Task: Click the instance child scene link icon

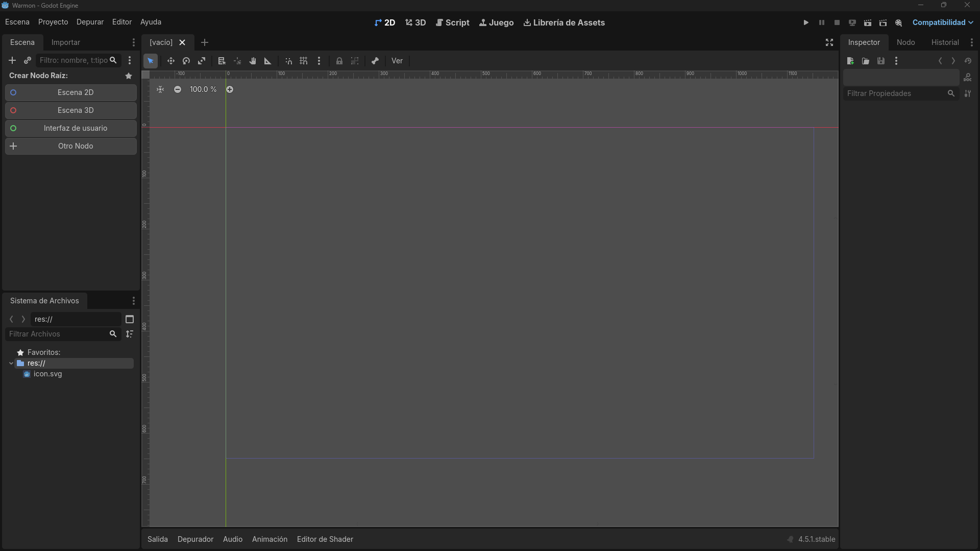Action: point(28,60)
